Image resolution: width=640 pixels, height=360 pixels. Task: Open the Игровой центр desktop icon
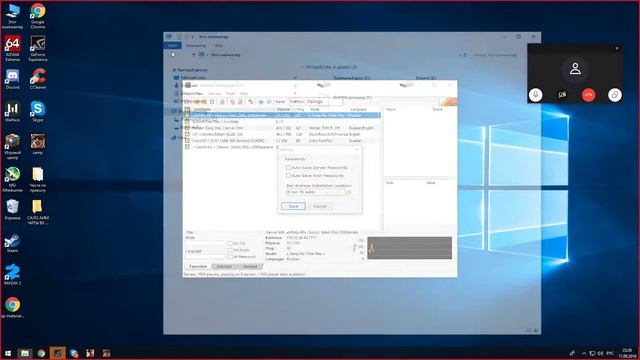pos(12,146)
